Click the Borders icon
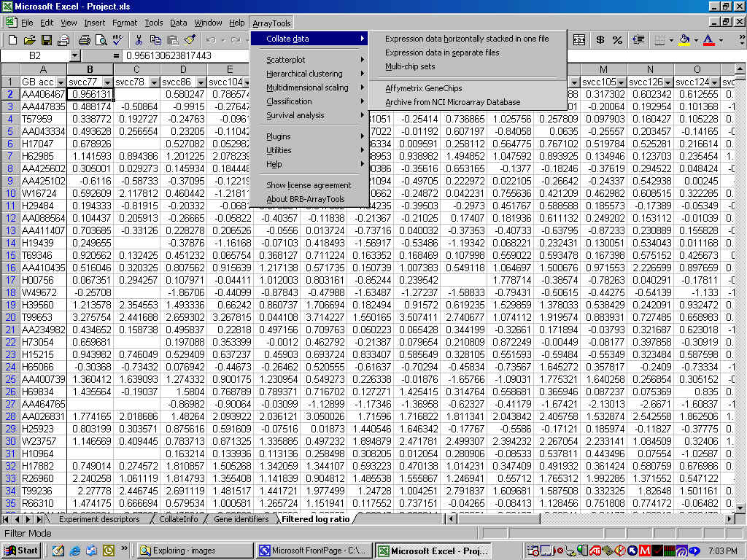 (659, 40)
